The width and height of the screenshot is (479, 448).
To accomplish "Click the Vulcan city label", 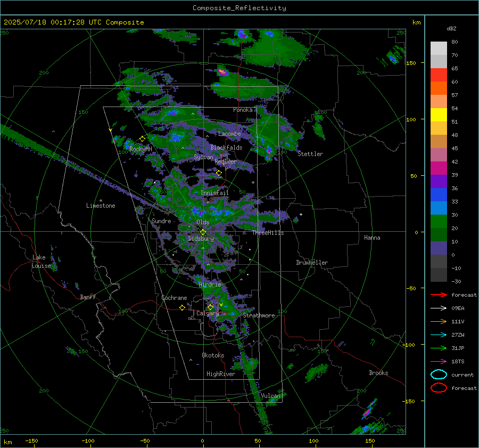I will 270,396.
